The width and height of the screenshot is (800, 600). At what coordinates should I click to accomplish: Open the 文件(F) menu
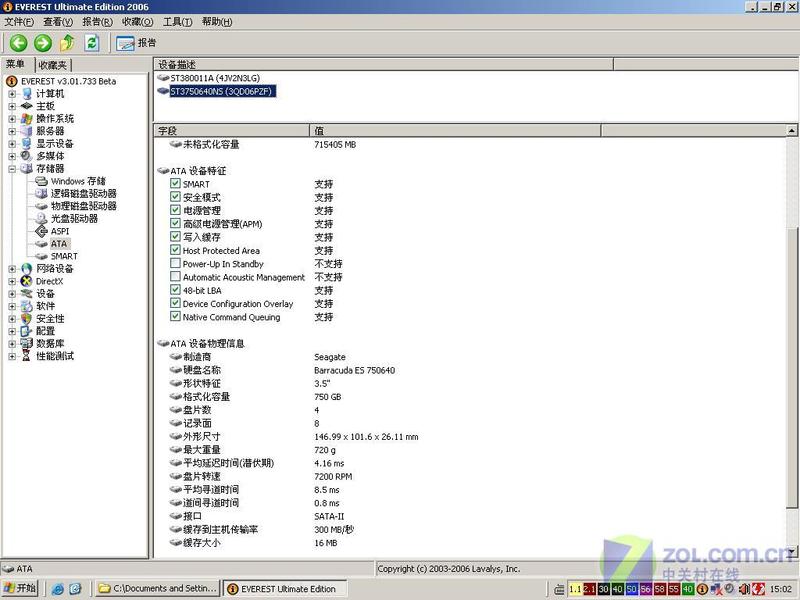pos(19,22)
